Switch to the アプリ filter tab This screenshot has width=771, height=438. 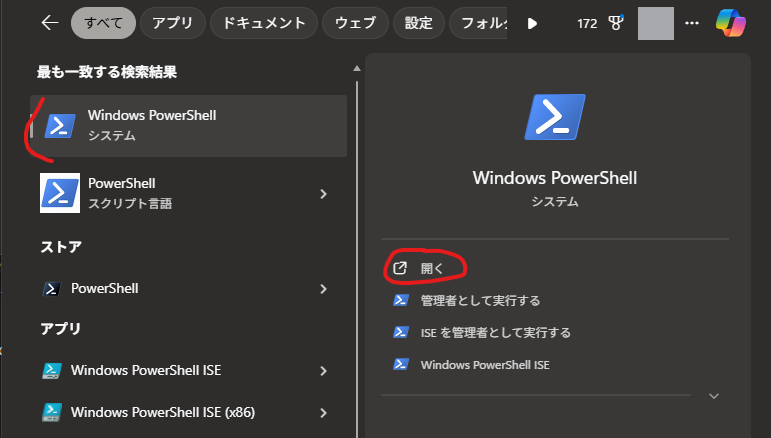(173, 23)
